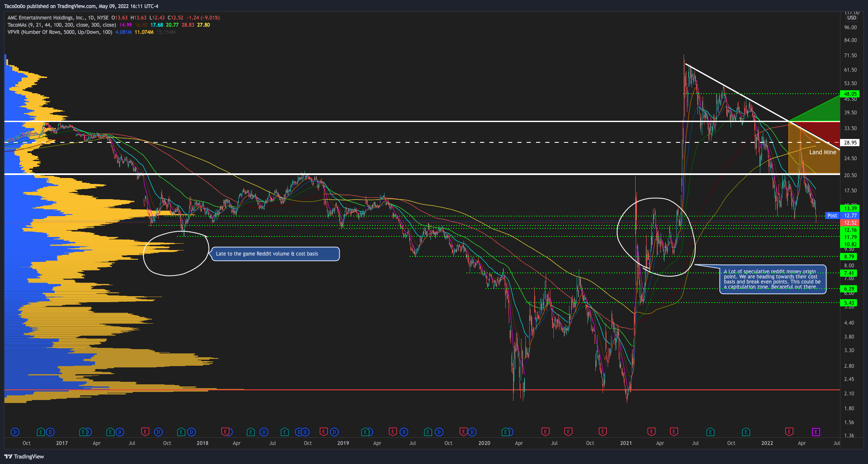Screen dimensions: 868x464
Task: Click 'Late to the game Reddit volume' callout
Action: (275, 254)
